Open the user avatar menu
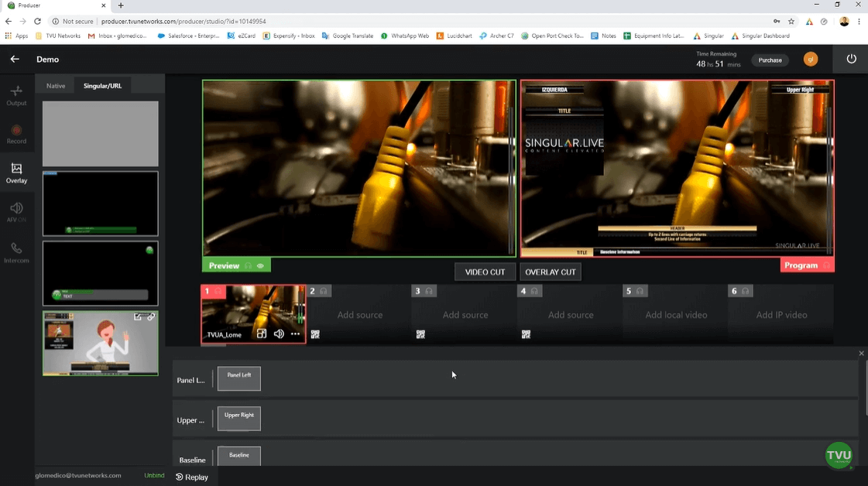Viewport: 868px width, 486px height. 811,60
